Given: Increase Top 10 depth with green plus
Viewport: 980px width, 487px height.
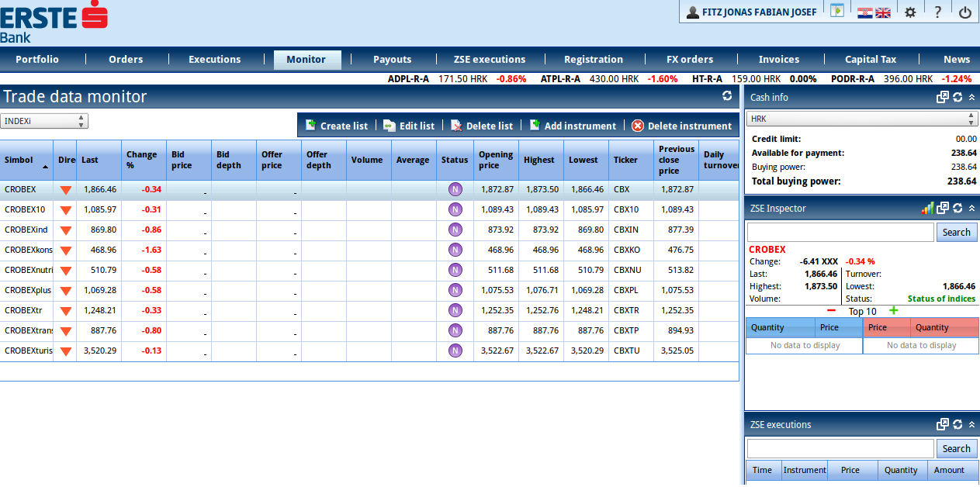Looking at the screenshot, I should click(x=893, y=310).
